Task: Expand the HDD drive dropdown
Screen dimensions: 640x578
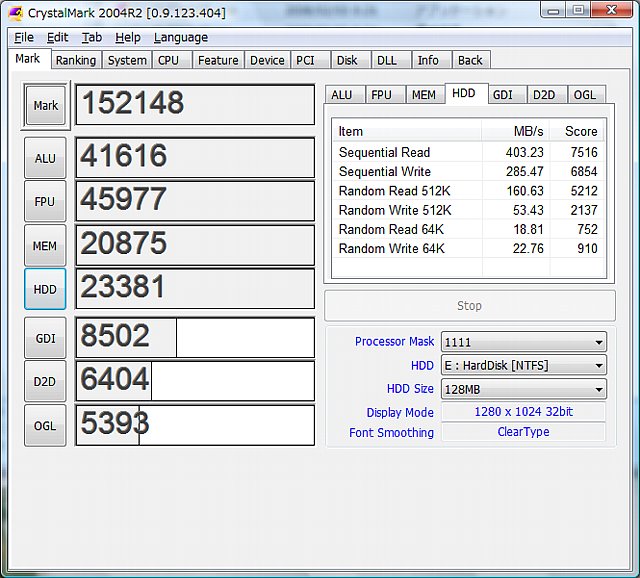Action: click(x=524, y=365)
